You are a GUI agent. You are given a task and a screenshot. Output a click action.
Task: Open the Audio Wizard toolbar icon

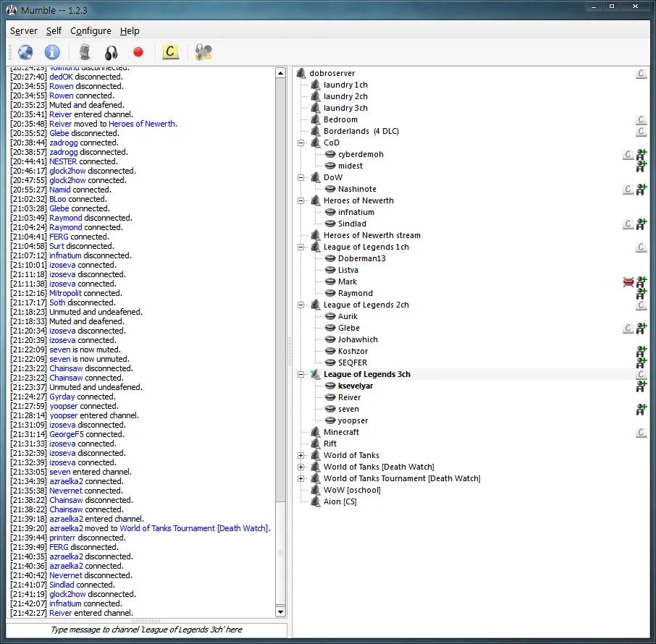pyautogui.click(x=203, y=52)
